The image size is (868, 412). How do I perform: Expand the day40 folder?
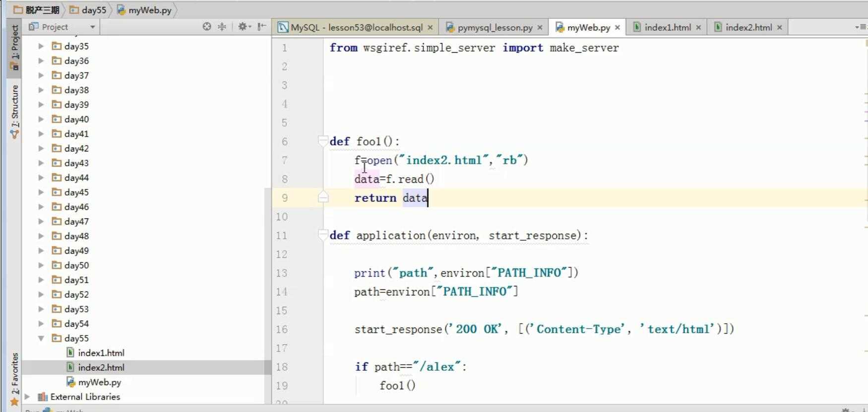click(x=41, y=119)
